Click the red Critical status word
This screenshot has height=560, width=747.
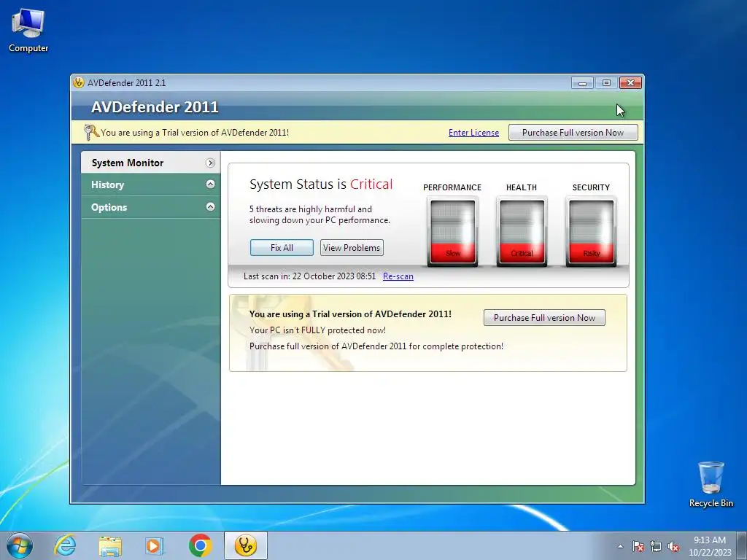371,184
